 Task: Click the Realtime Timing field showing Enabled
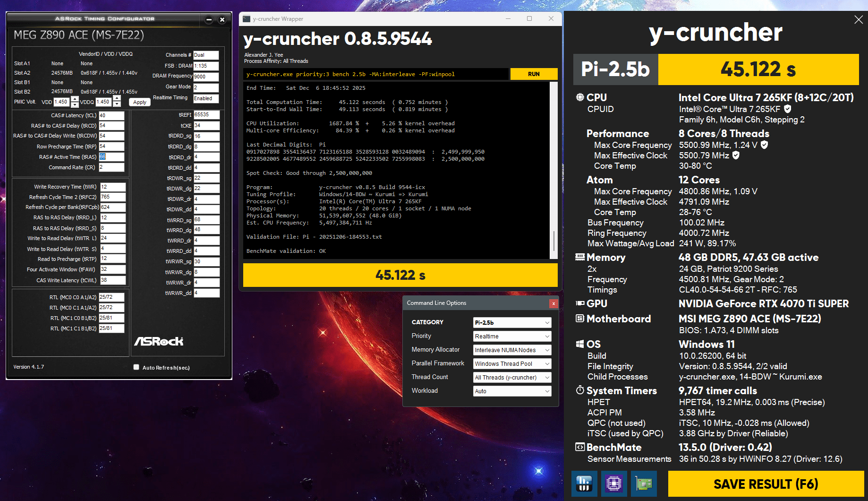[206, 98]
